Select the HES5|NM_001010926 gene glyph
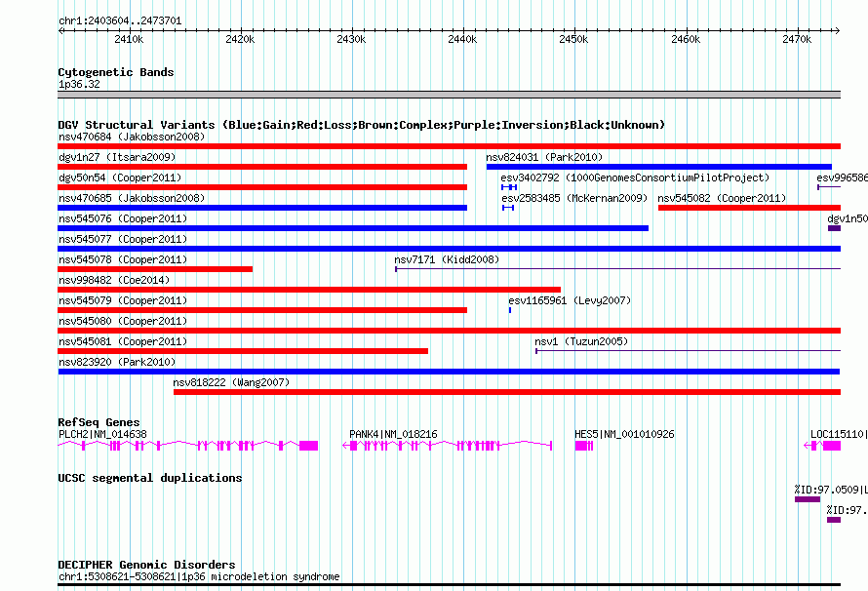The width and height of the screenshot is (868, 591). (x=584, y=446)
